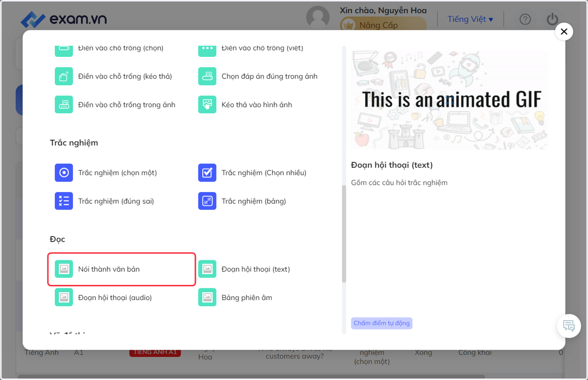Open the chat support bubble icon
The width and height of the screenshot is (588, 380).
tap(569, 326)
